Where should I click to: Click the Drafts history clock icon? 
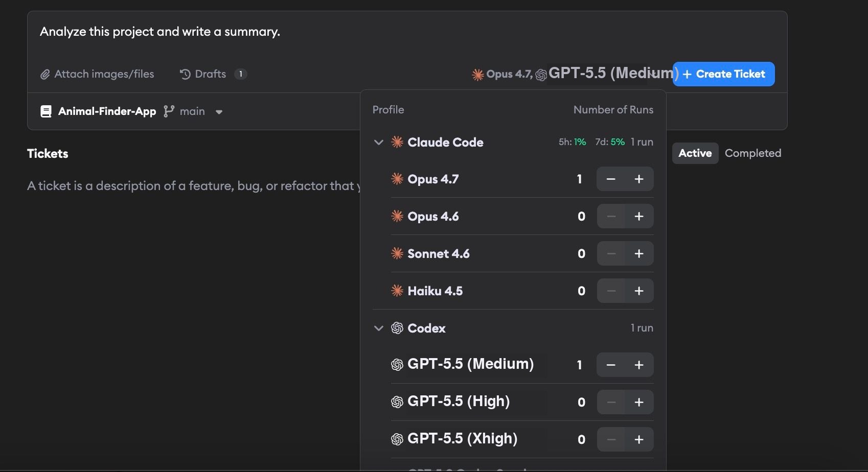click(185, 75)
